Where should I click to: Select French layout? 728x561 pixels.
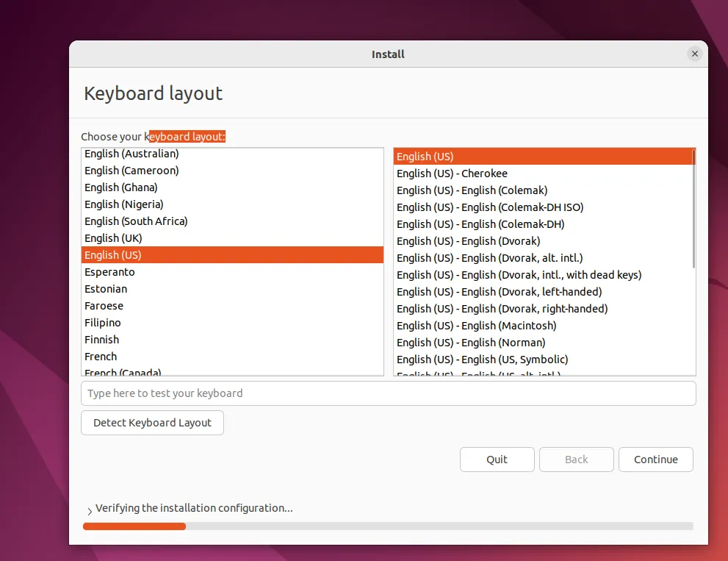pyautogui.click(x=232, y=357)
